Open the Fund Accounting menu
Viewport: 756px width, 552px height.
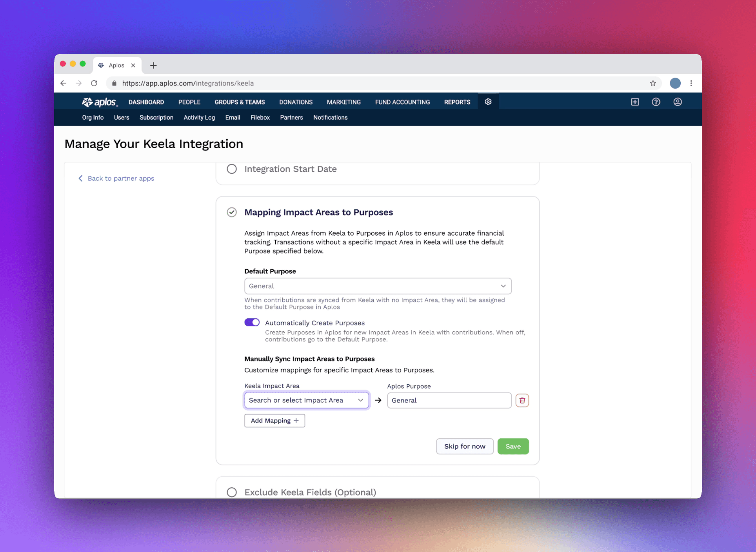pyautogui.click(x=403, y=102)
